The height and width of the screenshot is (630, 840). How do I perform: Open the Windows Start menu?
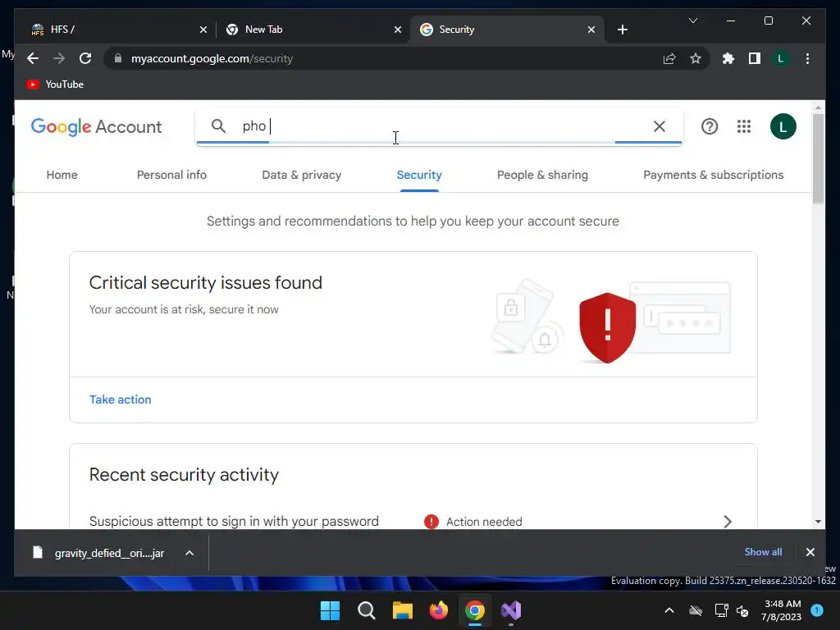click(330, 610)
